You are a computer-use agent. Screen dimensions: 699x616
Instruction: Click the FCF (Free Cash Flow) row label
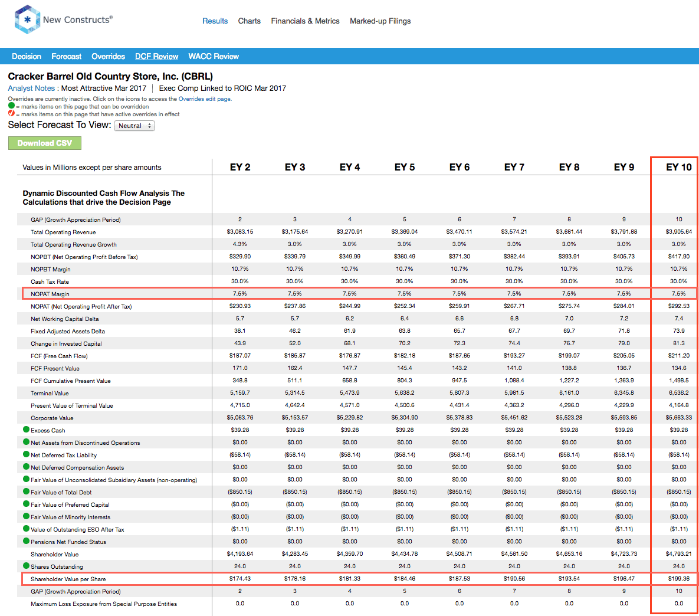(60, 356)
